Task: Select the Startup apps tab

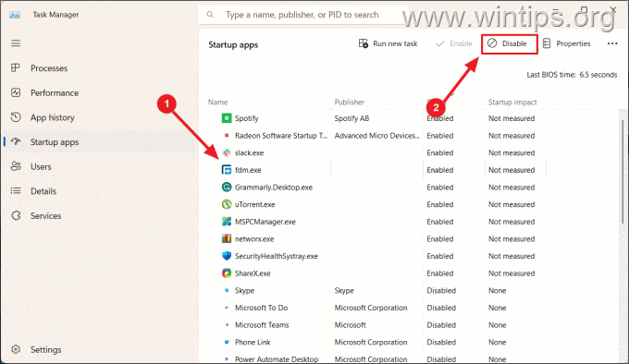Action: coord(55,142)
